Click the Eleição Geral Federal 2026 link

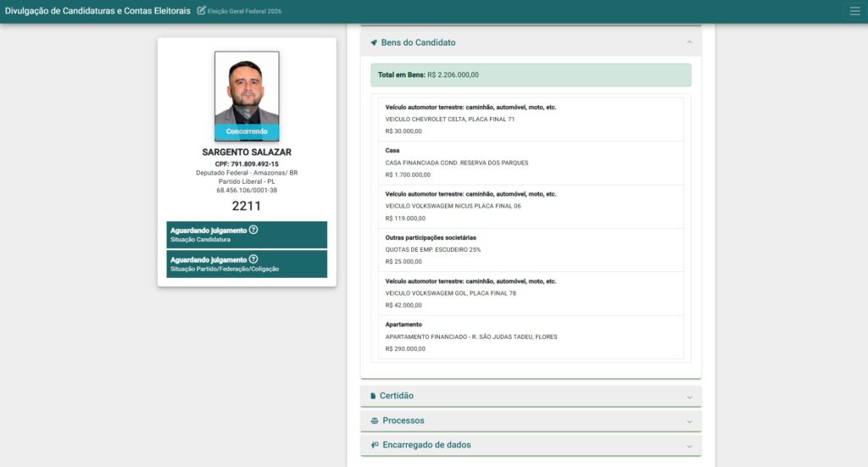[244, 11]
